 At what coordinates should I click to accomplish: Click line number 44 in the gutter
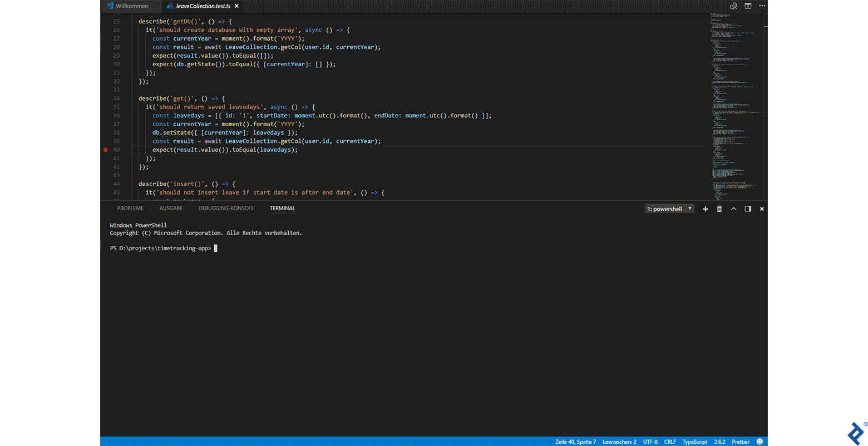pyautogui.click(x=116, y=184)
